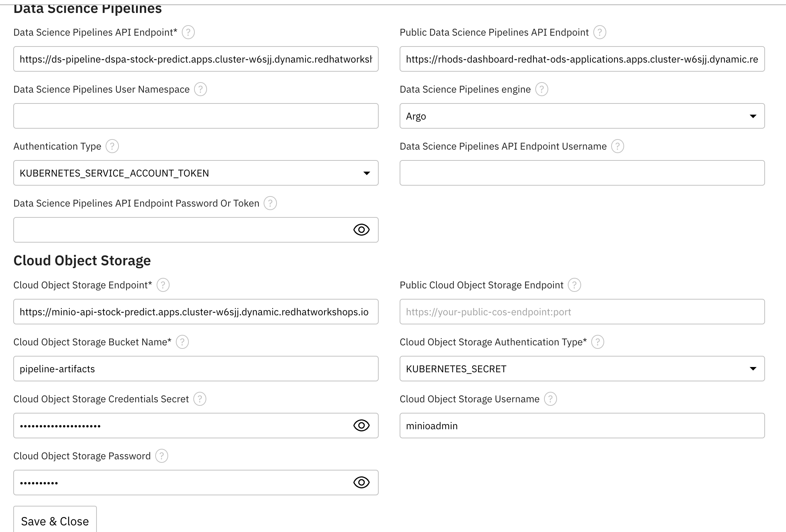Click the minioadmin username field
The height and width of the screenshot is (532, 786).
click(x=582, y=426)
